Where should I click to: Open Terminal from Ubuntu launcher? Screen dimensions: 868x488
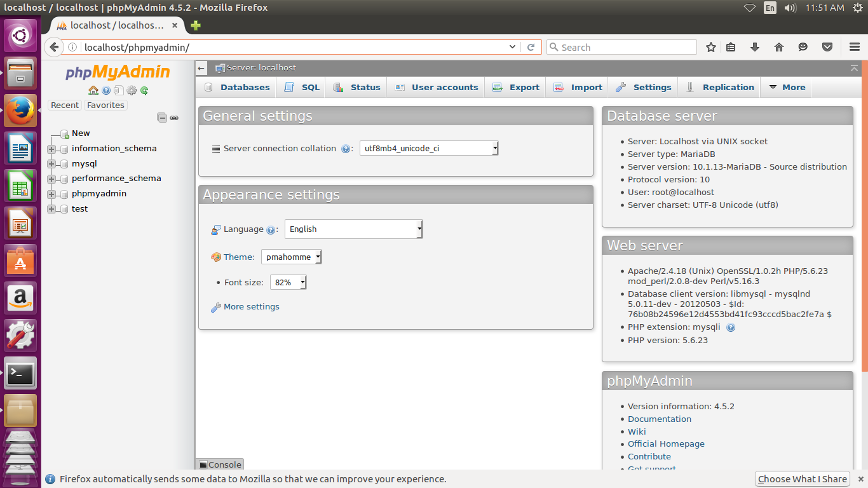(21, 374)
